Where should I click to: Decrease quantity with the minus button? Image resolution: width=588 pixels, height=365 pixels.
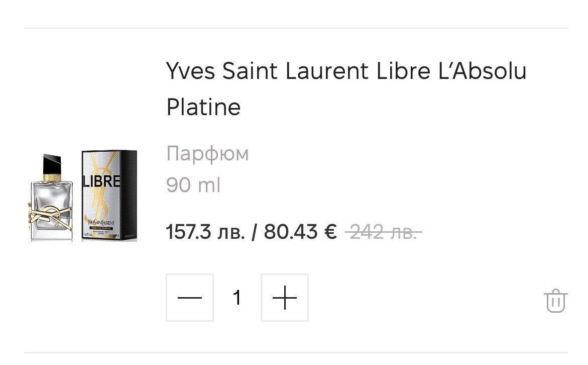190,298
